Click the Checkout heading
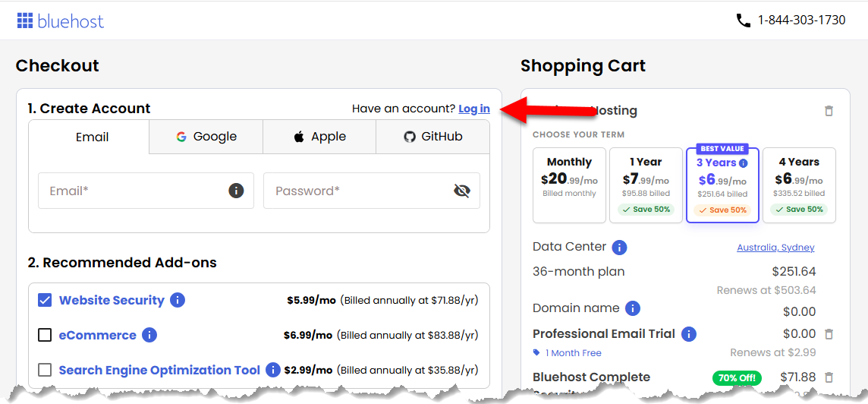Image resolution: width=868 pixels, height=404 pixels. pyautogui.click(x=57, y=66)
